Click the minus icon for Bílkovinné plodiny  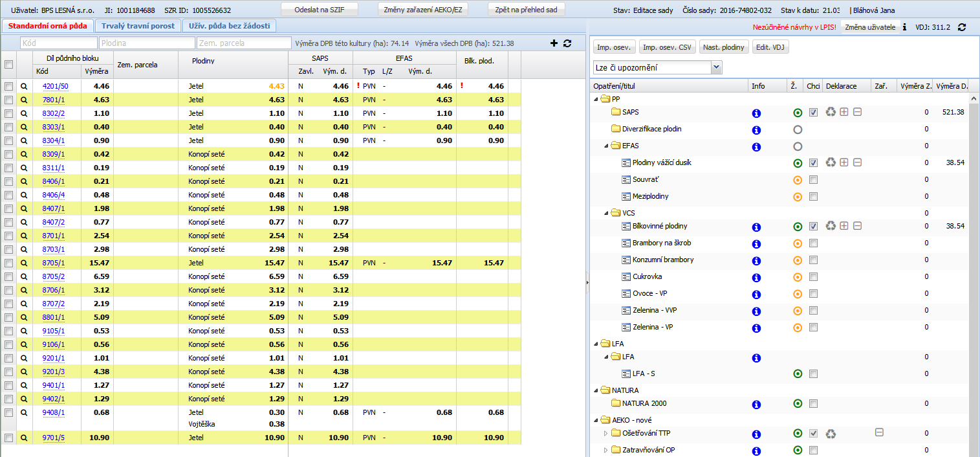tap(857, 226)
